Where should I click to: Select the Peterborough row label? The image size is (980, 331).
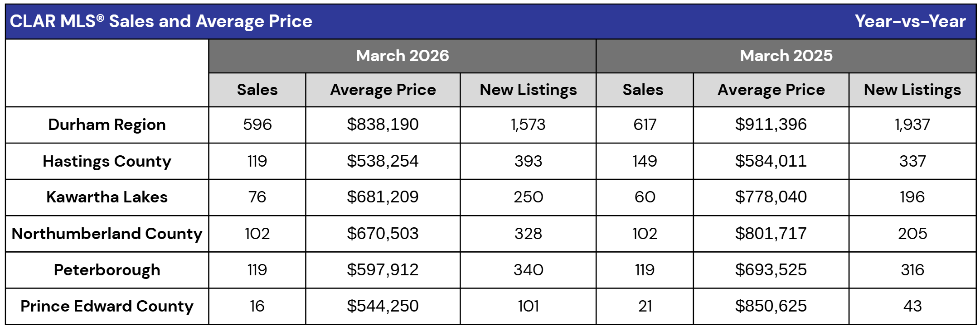point(107,270)
